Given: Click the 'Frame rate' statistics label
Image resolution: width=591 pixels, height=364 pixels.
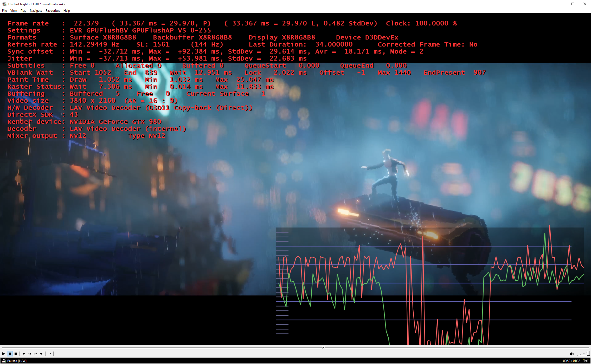Looking at the screenshot, I should [28, 23].
